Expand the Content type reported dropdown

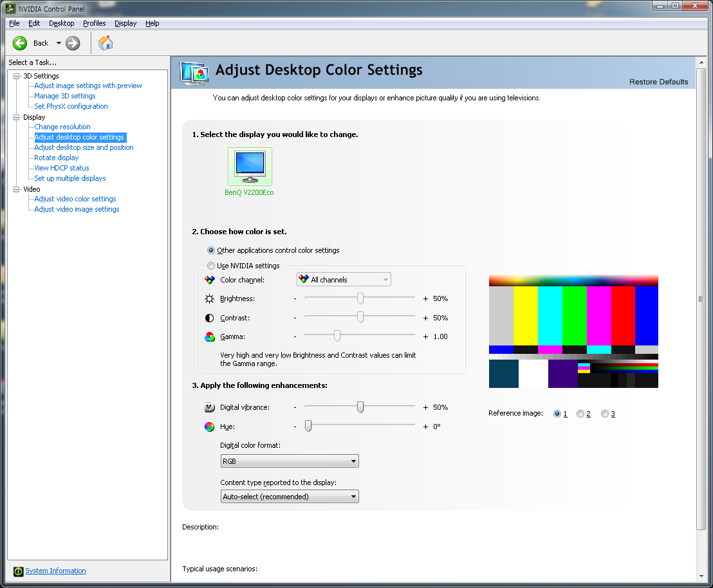click(290, 497)
